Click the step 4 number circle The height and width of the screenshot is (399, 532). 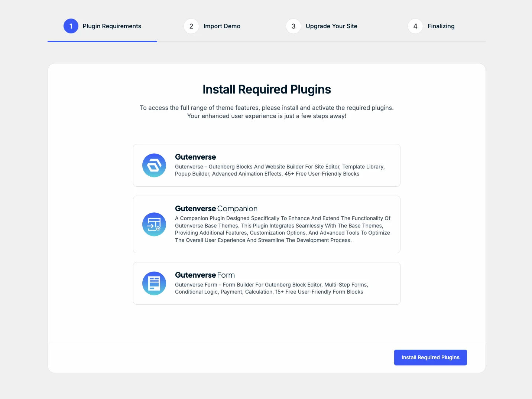tap(415, 26)
